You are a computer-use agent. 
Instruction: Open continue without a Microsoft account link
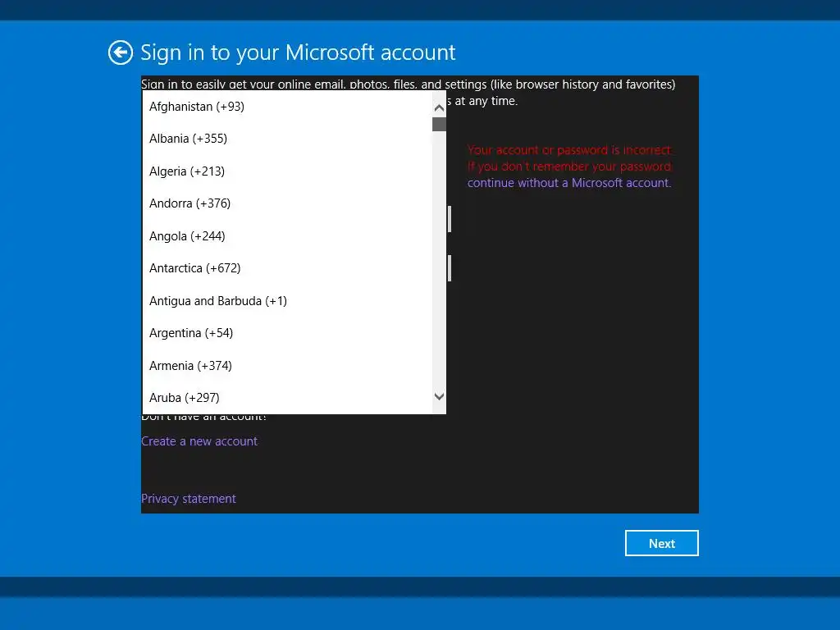569,183
